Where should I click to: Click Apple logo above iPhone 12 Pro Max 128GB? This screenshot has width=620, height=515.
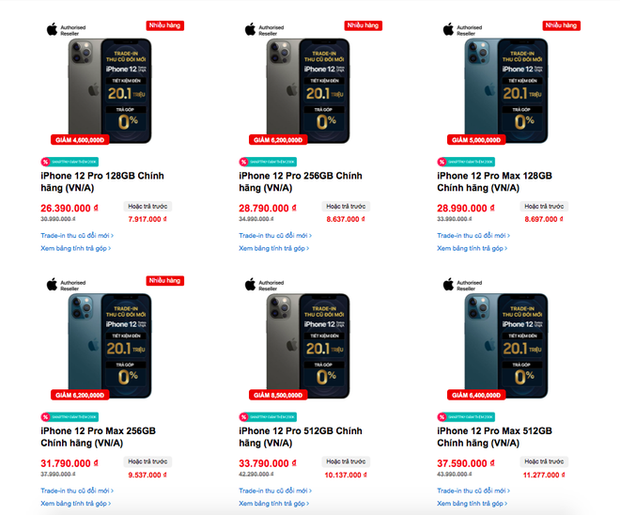449,28
